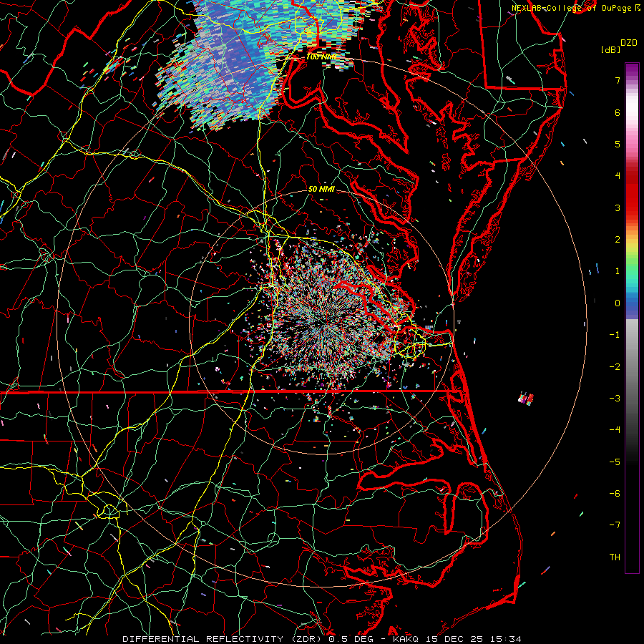
Task: Click the [dB] unit label
Action: tap(611, 49)
